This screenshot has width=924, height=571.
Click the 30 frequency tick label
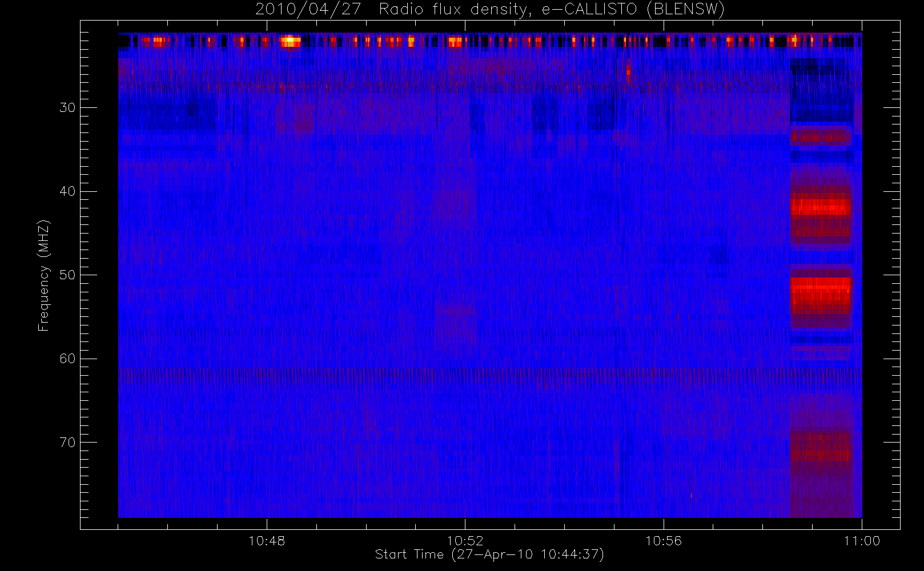point(67,108)
